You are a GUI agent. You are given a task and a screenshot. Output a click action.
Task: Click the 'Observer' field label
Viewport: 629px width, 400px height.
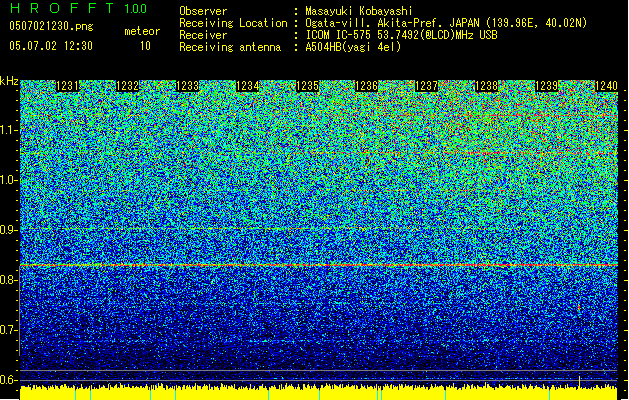(203, 11)
